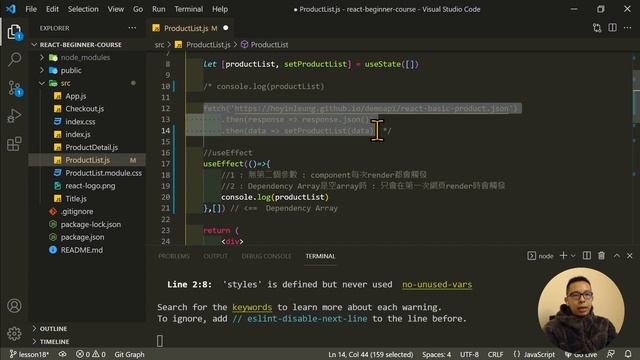Viewport: 640px width, 360px height.
Task: Click the Explorer more actions ellipsis
Action: click(x=132, y=28)
